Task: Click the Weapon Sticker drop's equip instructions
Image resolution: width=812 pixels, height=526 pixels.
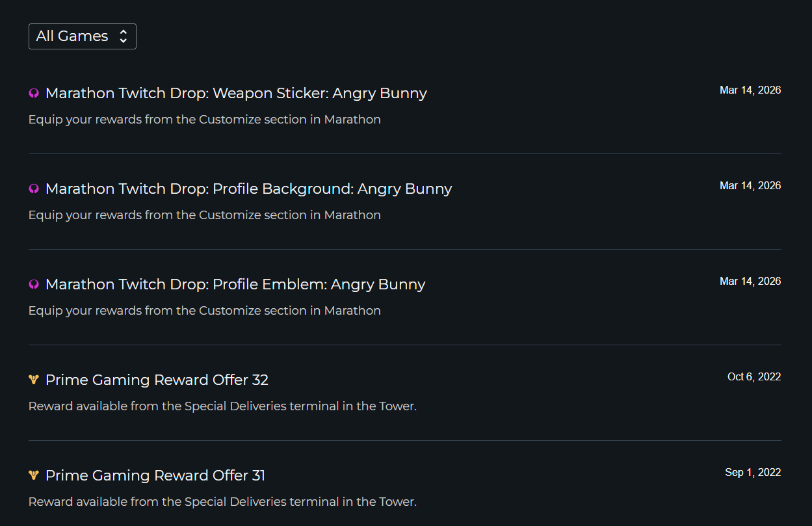Action: tap(205, 120)
